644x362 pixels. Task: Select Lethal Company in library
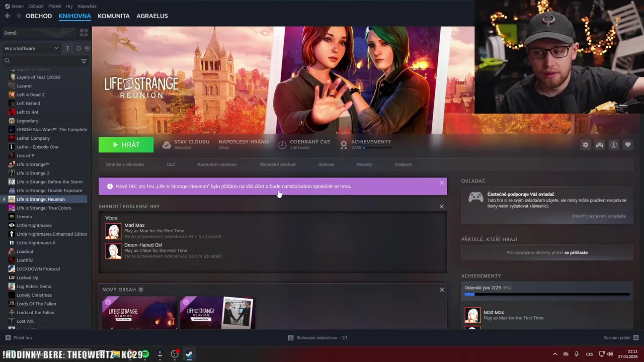[33, 138]
